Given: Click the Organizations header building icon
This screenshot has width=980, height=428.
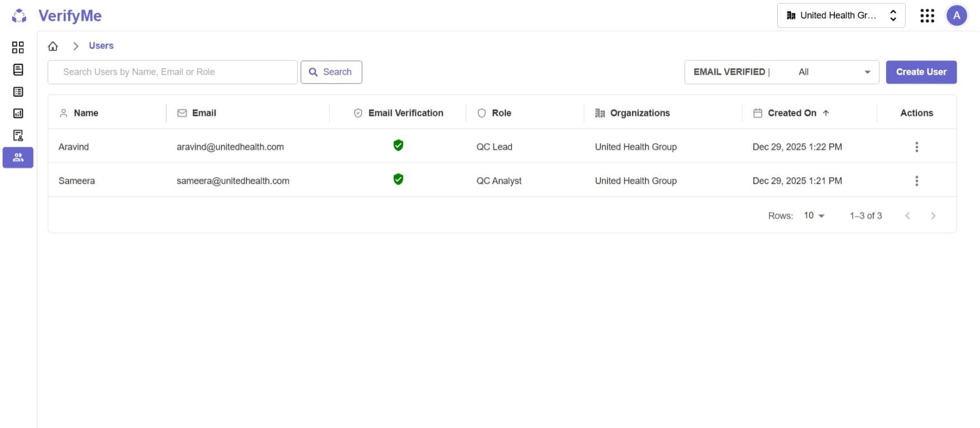Looking at the screenshot, I should point(600,113).
